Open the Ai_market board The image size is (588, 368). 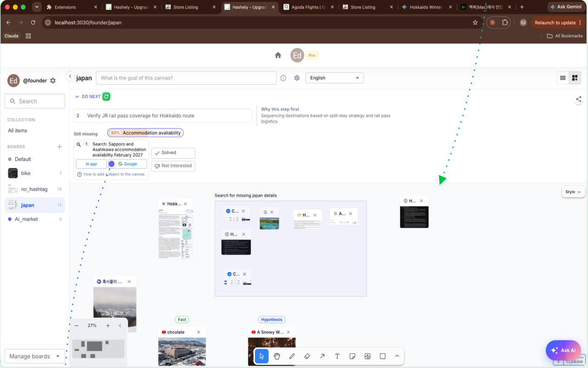35,219
